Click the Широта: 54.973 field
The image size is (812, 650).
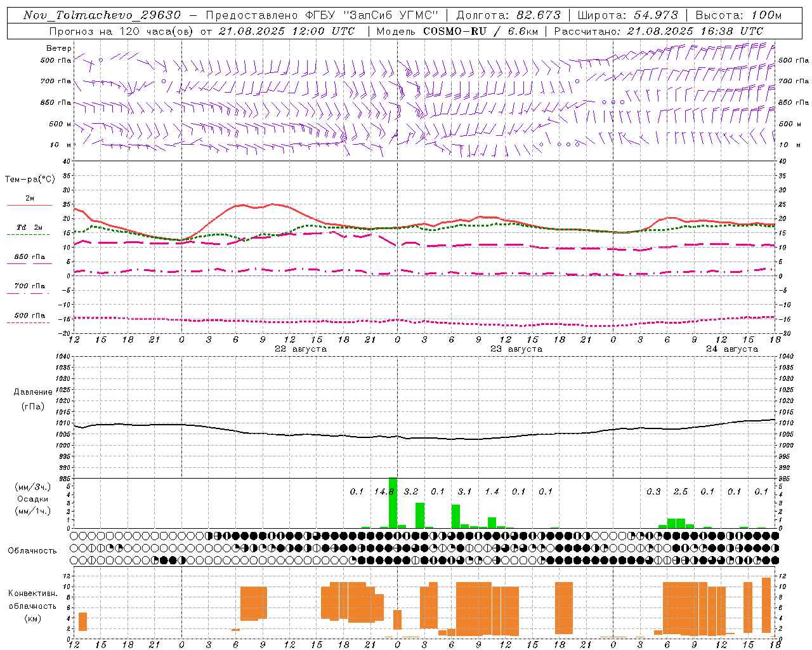(x=627, y=15)
